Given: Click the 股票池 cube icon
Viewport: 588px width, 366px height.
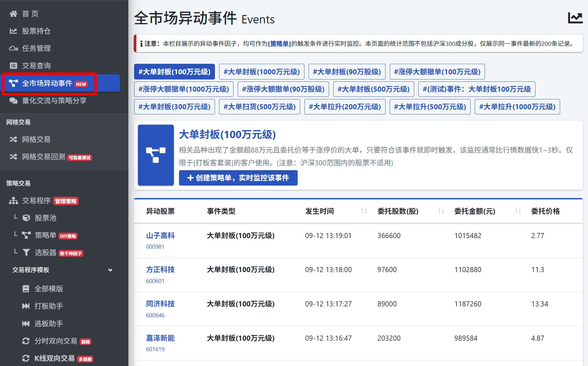Looking at the screenshot, I should [26, 218].
